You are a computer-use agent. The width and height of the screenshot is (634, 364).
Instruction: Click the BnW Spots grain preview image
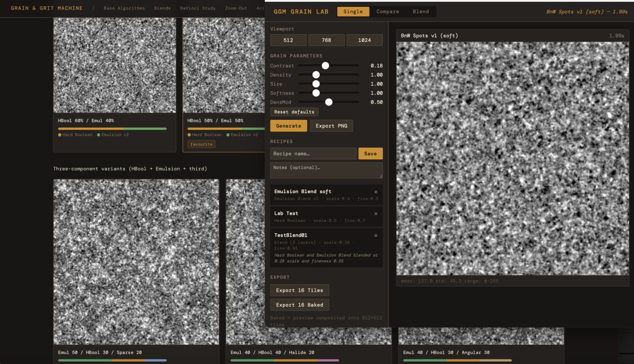pyautogui.click(x=513, y=158)
